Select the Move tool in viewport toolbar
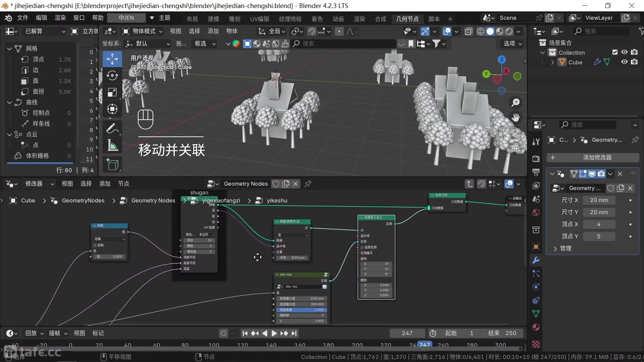 112,59
